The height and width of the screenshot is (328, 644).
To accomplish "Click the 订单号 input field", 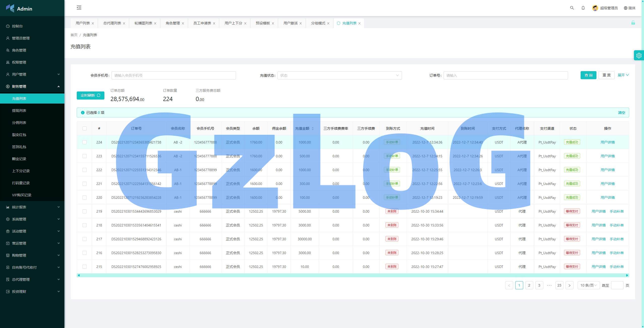I will (x=505, y=75).
